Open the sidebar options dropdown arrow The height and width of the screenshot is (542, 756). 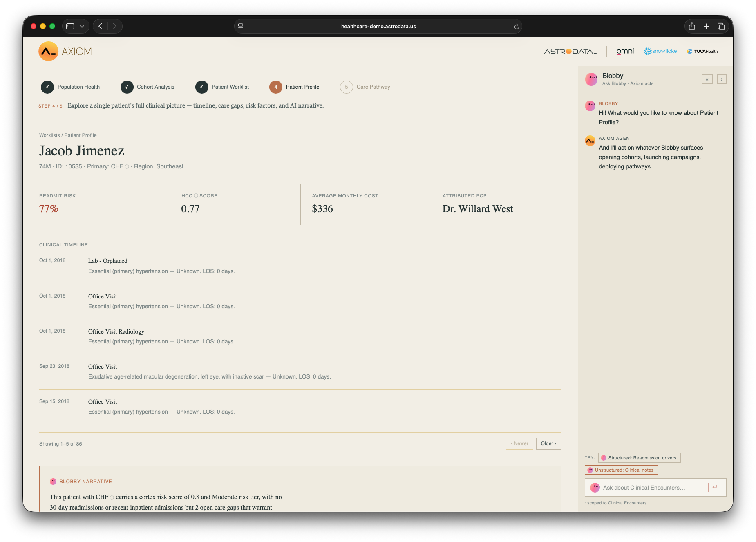[82, 26]
